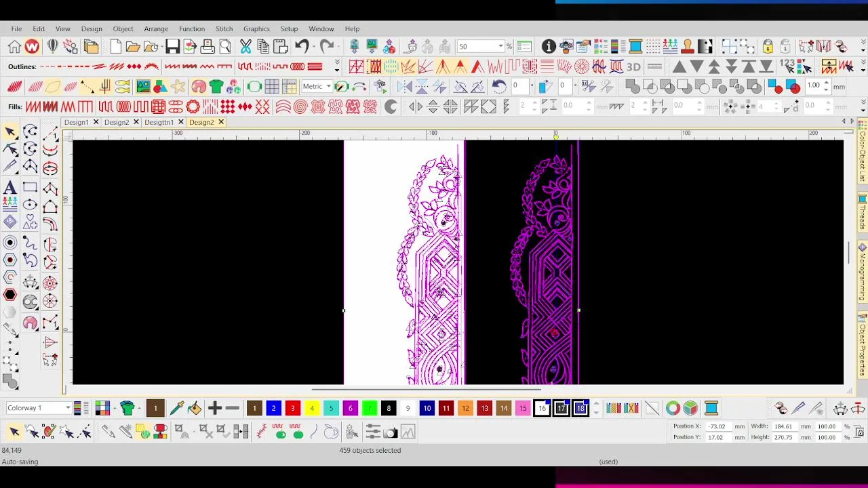Toggle the show grid icon
The image size is (868, 488).
pyautogui.click(x=272, y=86)
